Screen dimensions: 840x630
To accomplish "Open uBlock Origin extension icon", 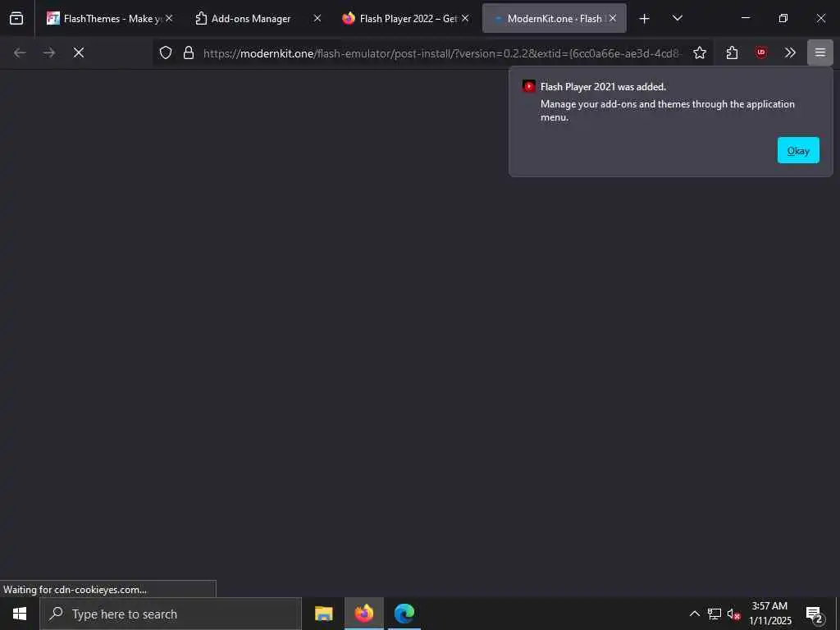I will point(761,52).
